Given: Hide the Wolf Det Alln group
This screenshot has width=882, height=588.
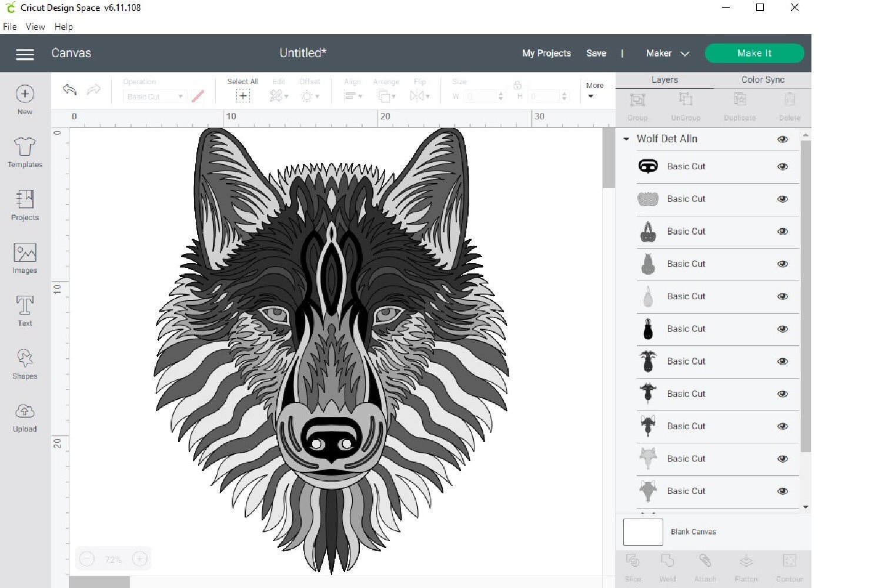Looking at the screenshot, I should [x=783, y=139].
